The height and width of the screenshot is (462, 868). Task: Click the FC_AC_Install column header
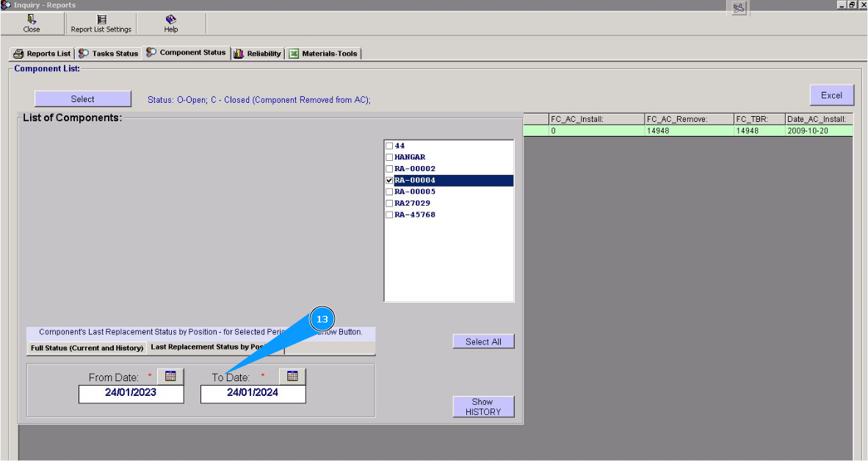coord(597,119)
